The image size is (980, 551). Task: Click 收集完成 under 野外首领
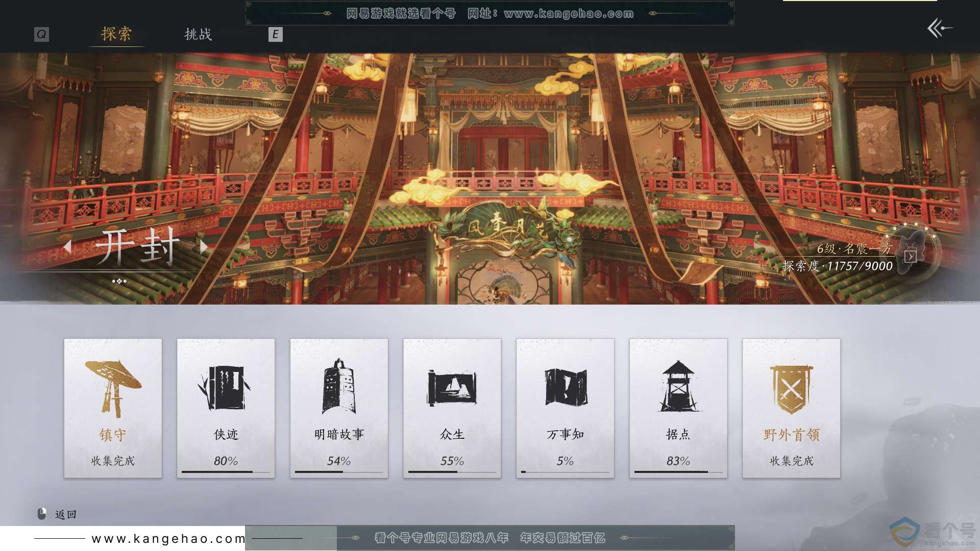[x=791, y=461]
